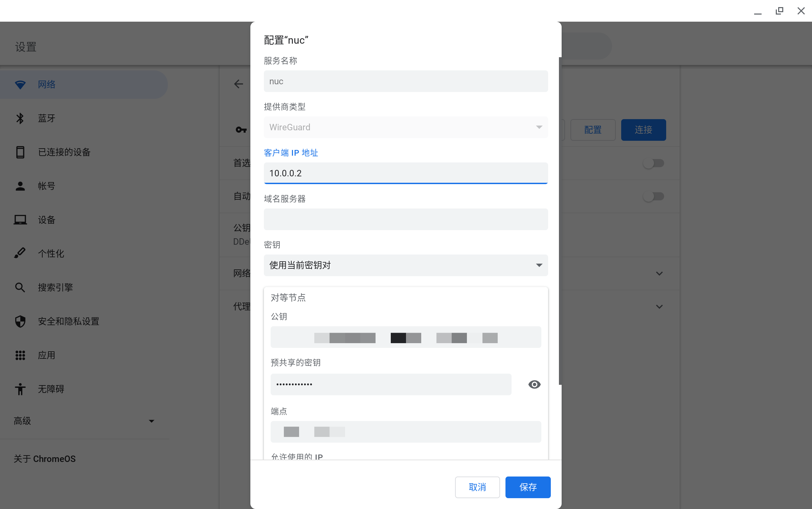Open the 使用当前密钥对 key dropdown
812x509 pixels.
pos(406,265)
